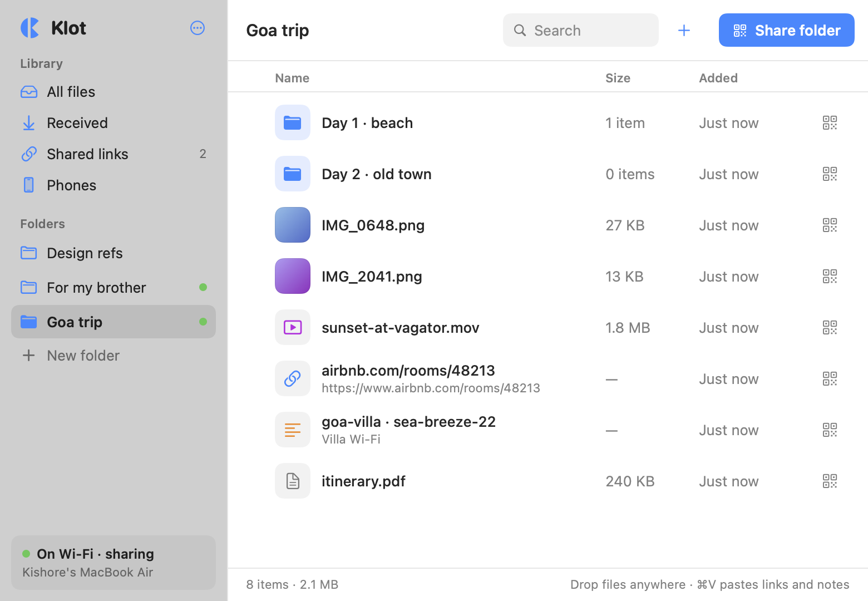The width and height of the screenshot is (868, 601).
Task: Click the 1.8 MB size value
Action: (628, 327)
